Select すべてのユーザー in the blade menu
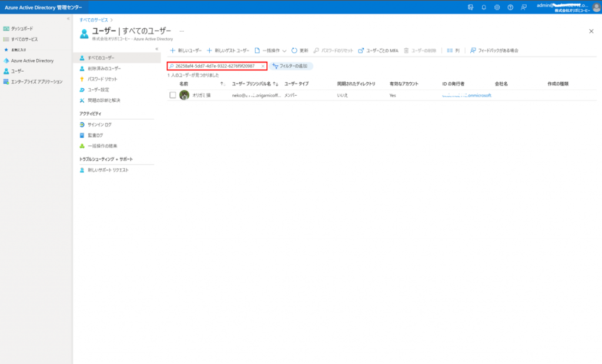 (x=117, y=58)
